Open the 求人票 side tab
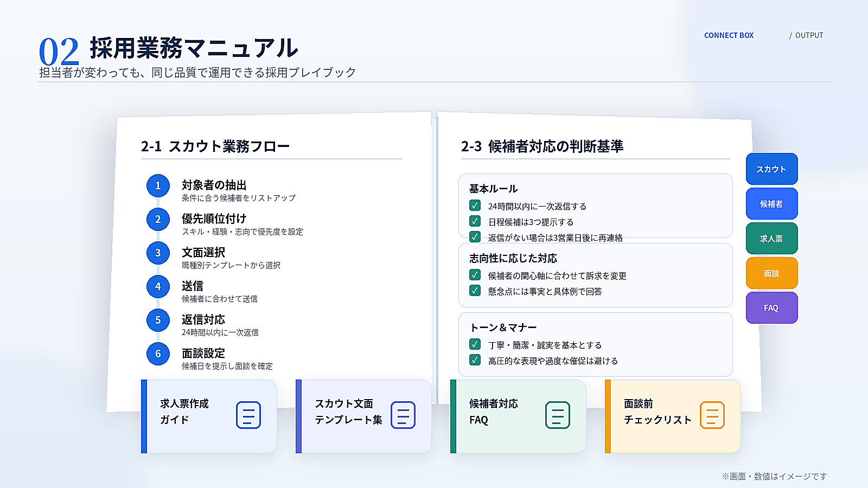The width and height of the screenshot is (868, 488). [771, 239]
